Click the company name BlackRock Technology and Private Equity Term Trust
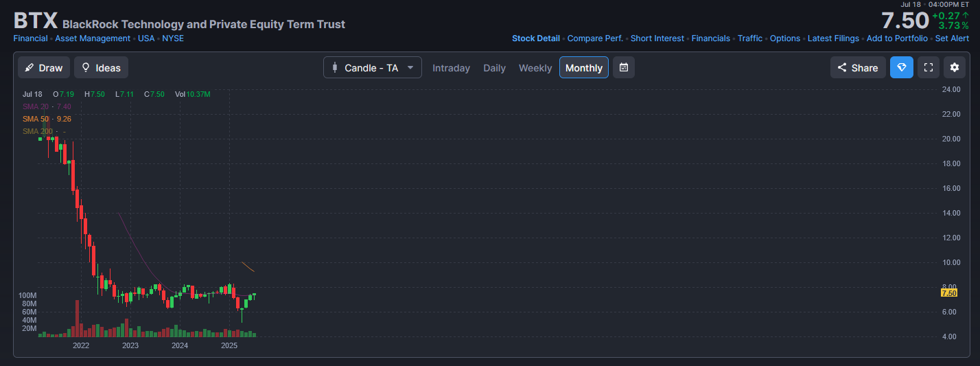The image size is (980, 366). (x=204, y=25)
